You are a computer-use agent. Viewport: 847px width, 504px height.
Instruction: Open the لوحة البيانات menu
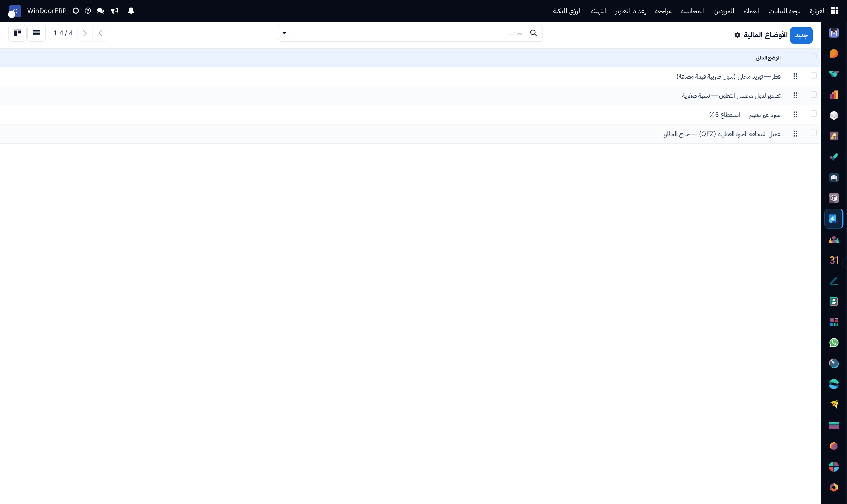tap(784, 11)
